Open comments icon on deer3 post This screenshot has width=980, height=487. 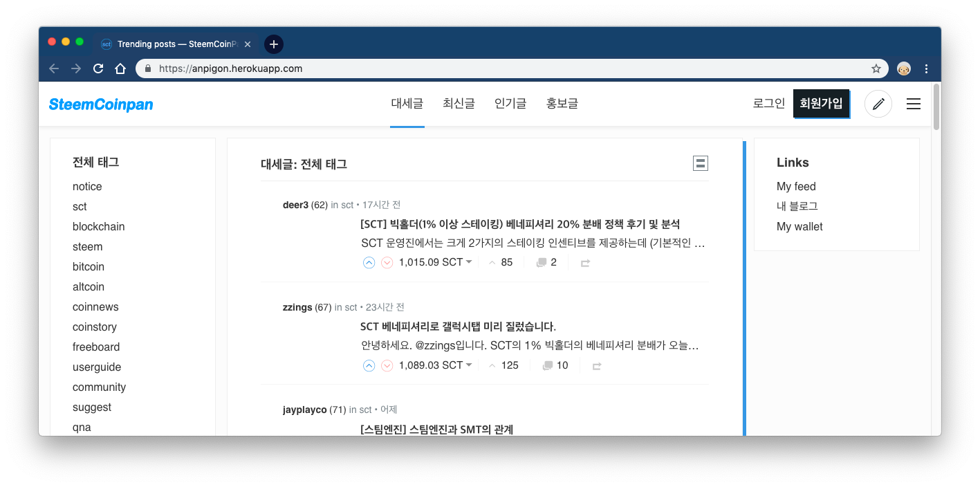[542, 263]
